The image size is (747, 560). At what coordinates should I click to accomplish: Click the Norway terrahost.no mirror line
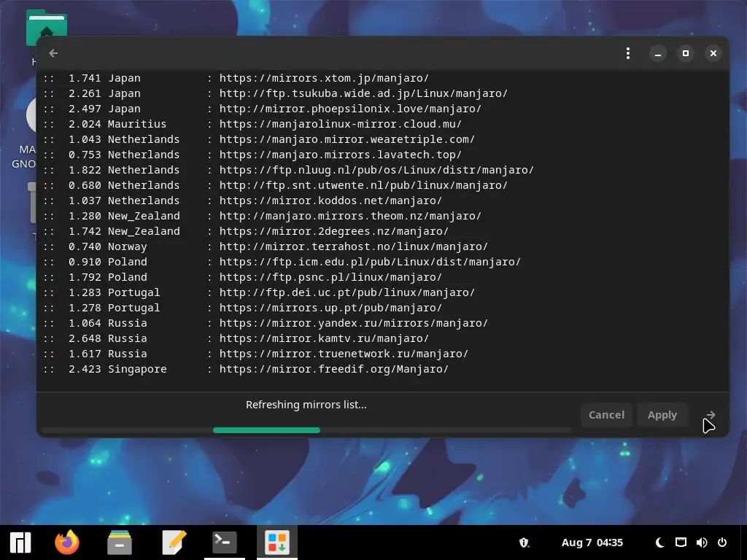pyautogui.click(x=266, y=246)
